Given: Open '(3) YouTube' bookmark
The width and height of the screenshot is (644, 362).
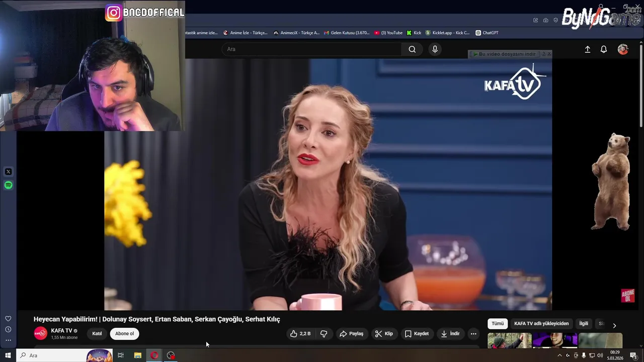Looking at the screenshot, I should coord(388,33).
